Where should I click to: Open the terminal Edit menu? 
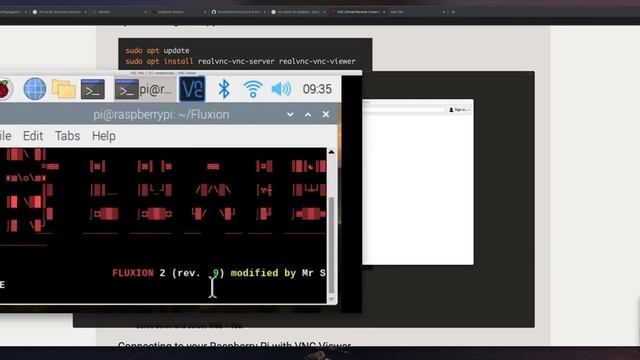33,136
